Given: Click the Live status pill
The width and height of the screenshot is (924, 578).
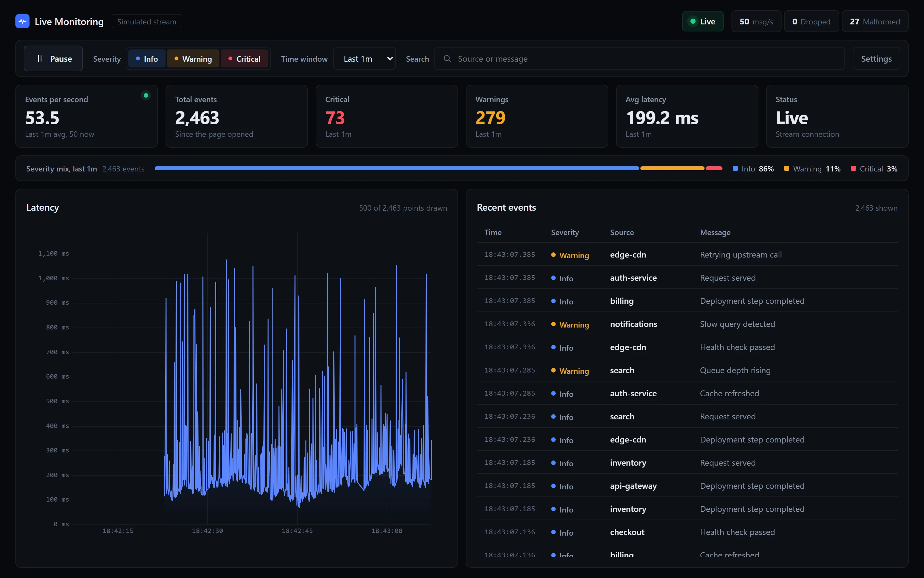Looking at the screenshot, I should (x=703, y=22).
